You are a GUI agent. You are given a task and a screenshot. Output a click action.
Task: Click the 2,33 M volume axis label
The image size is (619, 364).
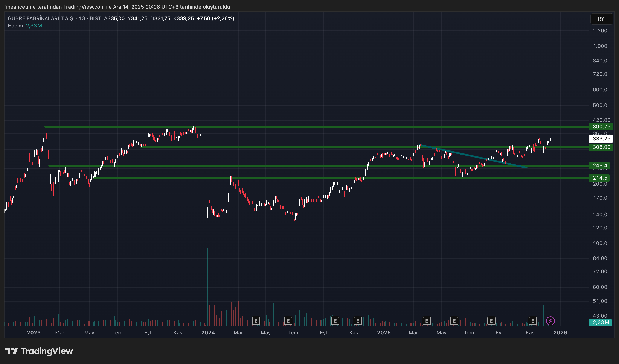(x=601, y=322)
